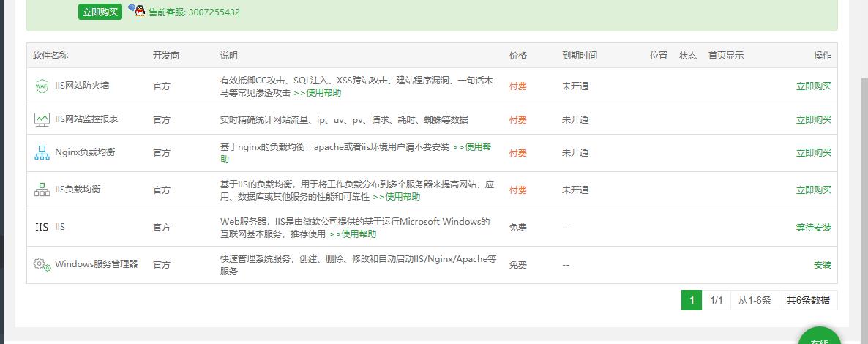The height and width of the screenshot is (344, 868).
Task: Buy IIS网站监控报表 via 立即购买 link
Action: click(814, 119)
